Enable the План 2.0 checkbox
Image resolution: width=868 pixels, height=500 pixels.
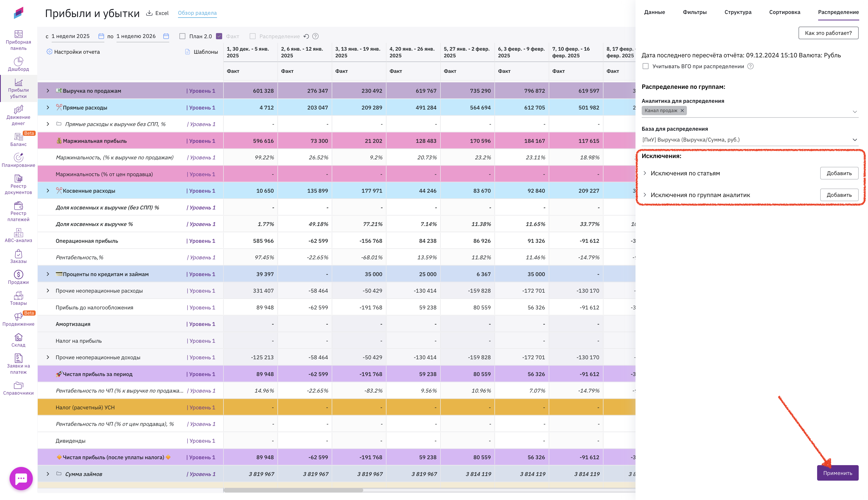[x=182, y=36]
